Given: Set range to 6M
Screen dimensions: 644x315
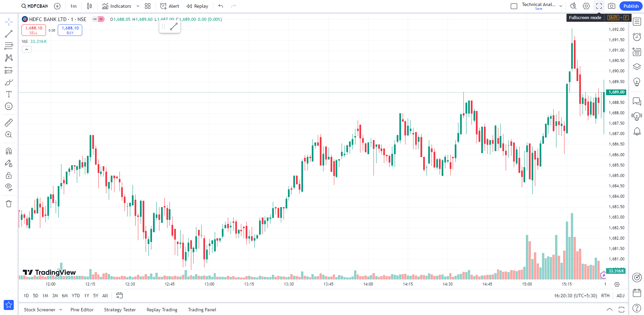Looking at the screenshot, I should (65, 296).
